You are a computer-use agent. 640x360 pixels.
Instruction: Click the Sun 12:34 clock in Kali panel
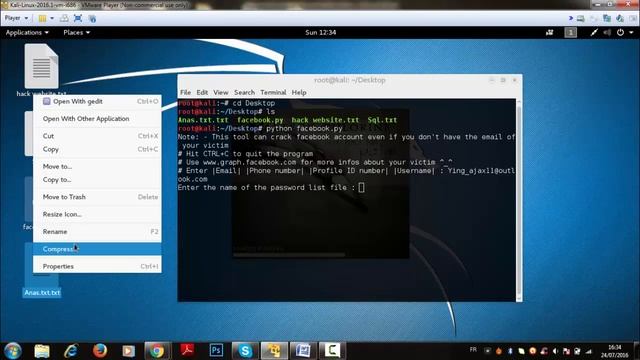[320, 33]
